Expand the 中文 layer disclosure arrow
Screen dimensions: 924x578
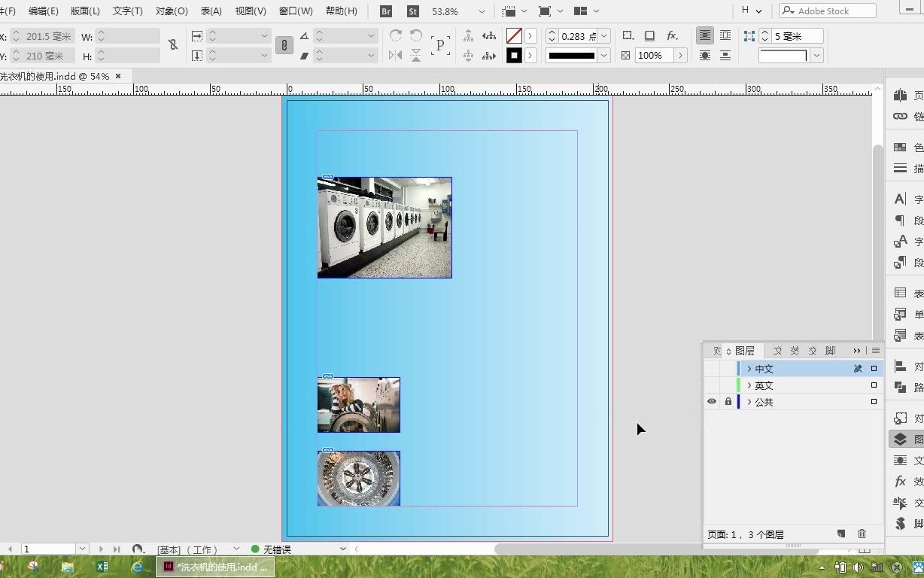[x=749, y=369]
